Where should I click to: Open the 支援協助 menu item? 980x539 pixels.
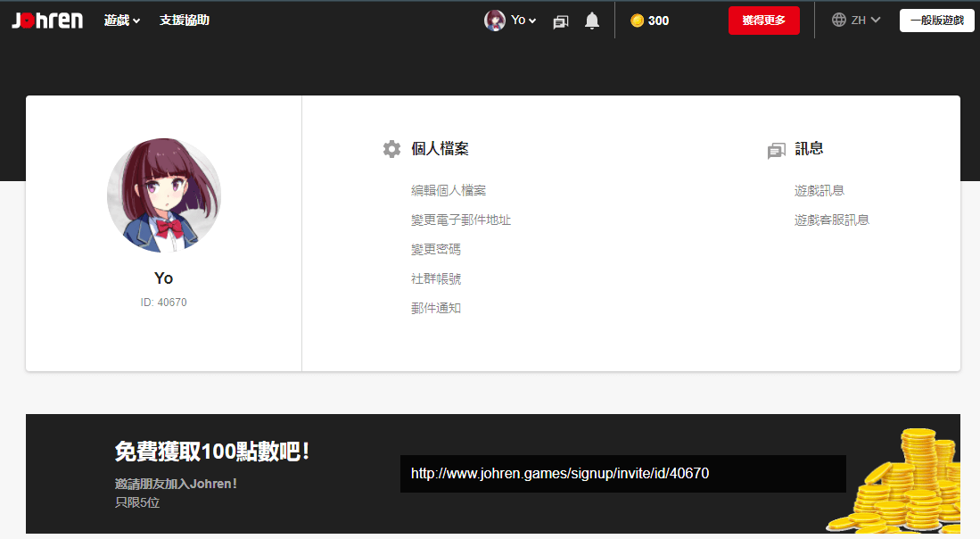click(x=185, y=21)
